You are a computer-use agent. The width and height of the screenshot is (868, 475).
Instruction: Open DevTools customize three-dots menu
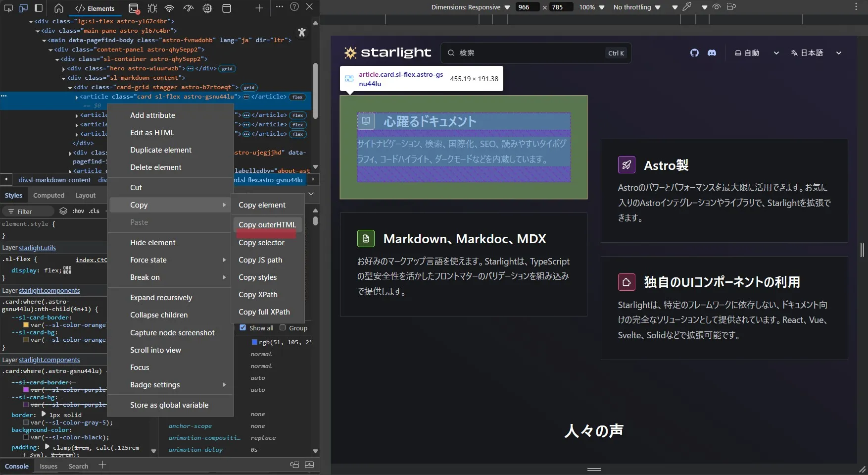click(280, 6)
